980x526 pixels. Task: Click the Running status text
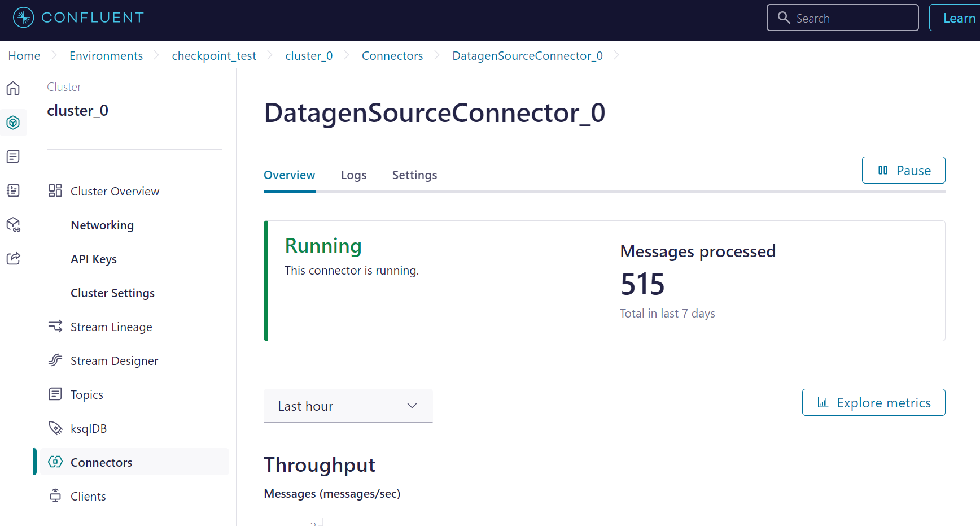click(x=323, y=246)
